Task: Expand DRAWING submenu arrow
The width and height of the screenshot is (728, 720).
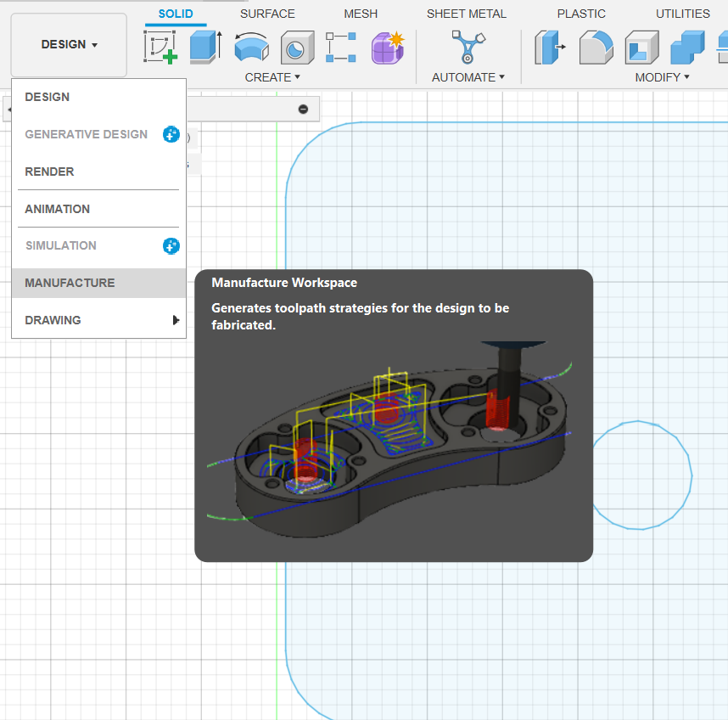Action: pyautogui.click(x=176, y=320)
